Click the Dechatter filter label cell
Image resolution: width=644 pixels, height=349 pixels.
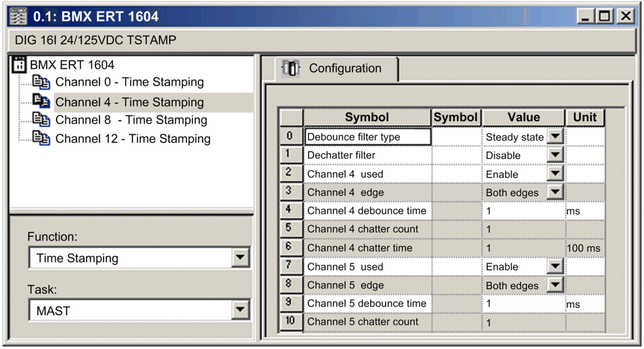[368, 155]
